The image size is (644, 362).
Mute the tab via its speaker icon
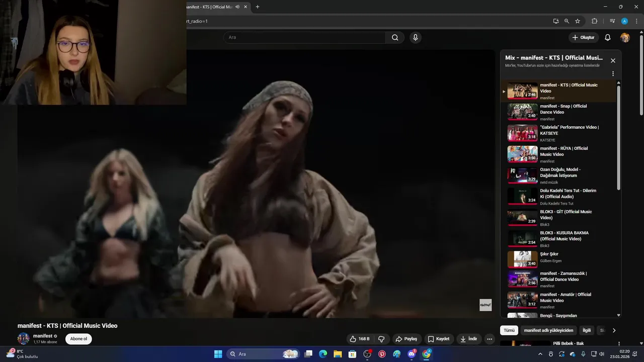coord(237,7)
